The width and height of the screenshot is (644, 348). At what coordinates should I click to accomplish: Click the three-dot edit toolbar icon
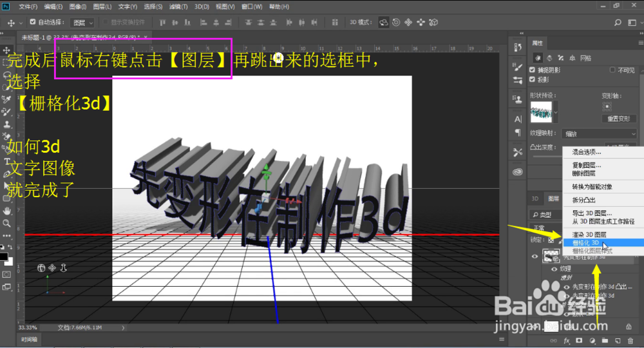6,236
